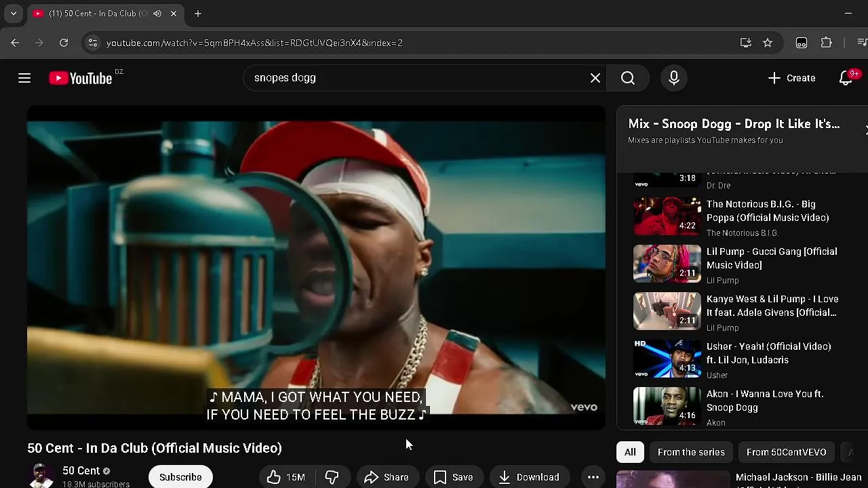868x488 pixels.
Task: Select the 'From 50CentVEVO' chip
Action: pyautogui.click(x=786, y=452)
